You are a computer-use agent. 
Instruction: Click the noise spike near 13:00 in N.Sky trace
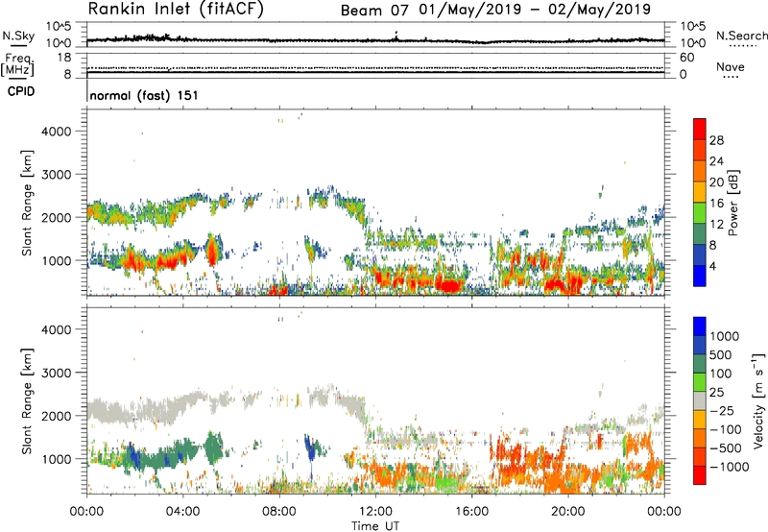click(396, 36)
